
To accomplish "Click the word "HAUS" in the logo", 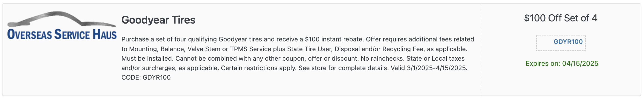I will tap(105, 35).
